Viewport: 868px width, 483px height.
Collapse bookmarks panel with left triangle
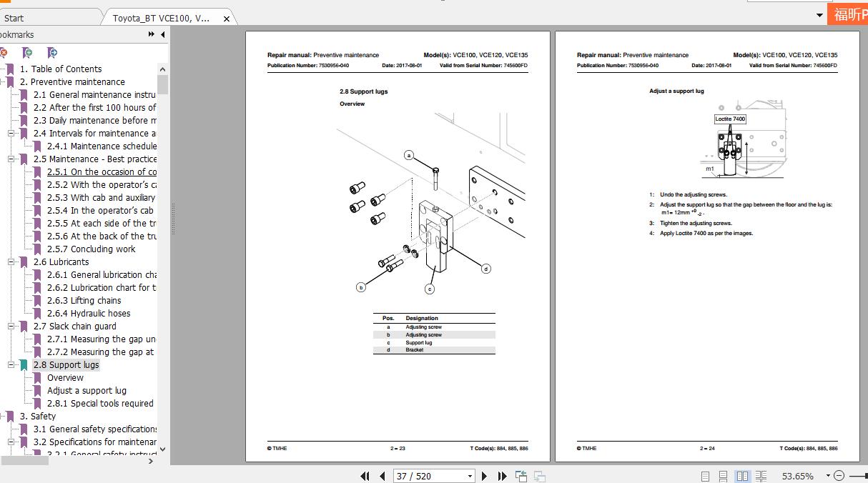click(162, 34)
